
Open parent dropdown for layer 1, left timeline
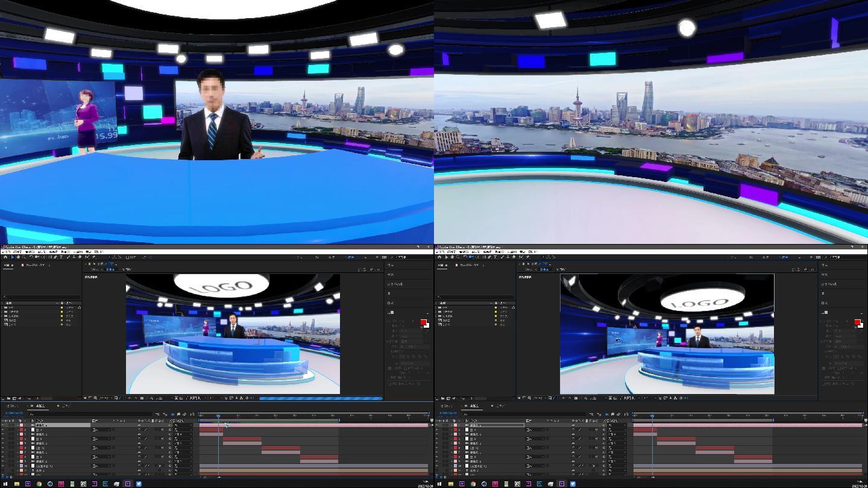(x=183, y=425)
